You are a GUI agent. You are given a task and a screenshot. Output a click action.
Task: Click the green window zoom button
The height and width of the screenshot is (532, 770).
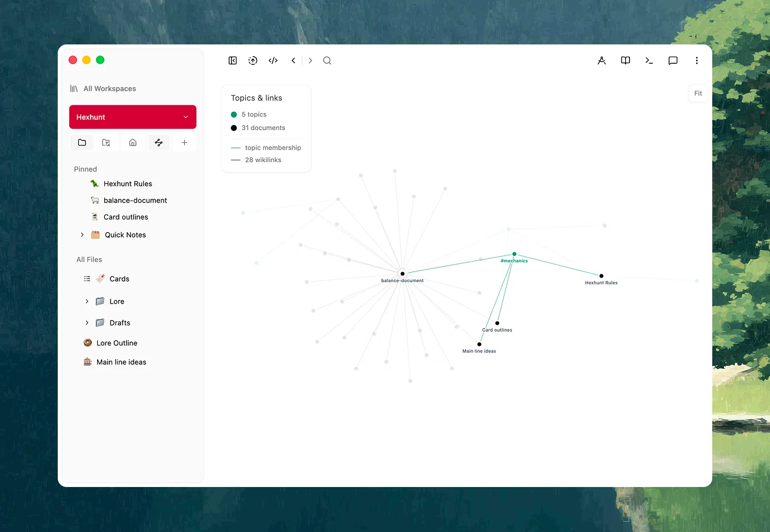coord(100,60)
